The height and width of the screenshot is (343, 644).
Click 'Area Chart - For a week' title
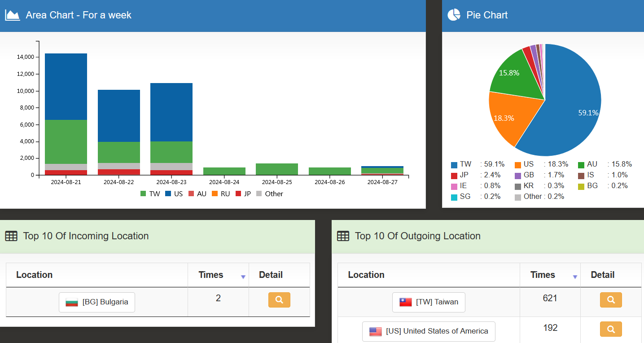click(79, 15)
